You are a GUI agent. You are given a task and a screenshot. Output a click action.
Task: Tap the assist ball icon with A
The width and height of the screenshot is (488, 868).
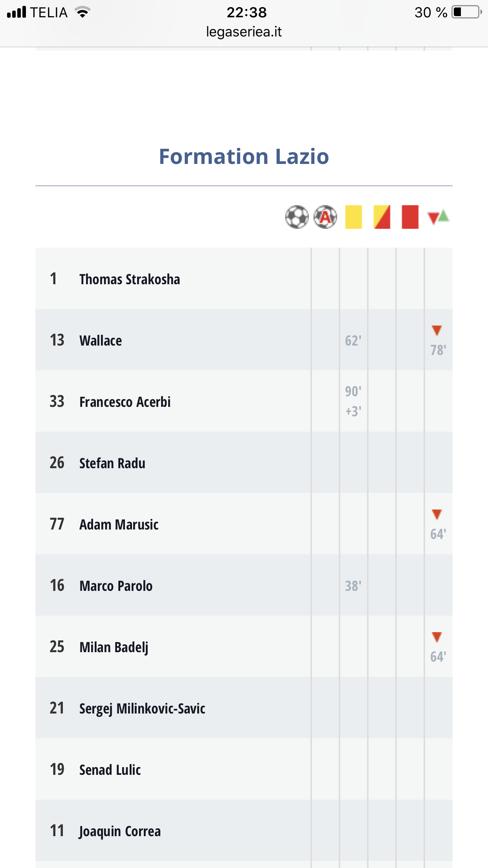point(325,217)
